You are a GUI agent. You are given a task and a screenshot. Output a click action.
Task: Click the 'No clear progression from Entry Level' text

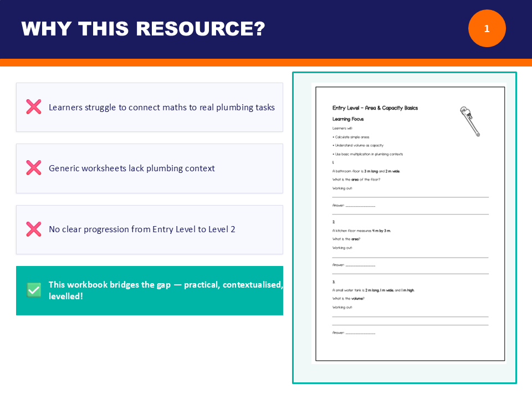(x=142, y=229)
